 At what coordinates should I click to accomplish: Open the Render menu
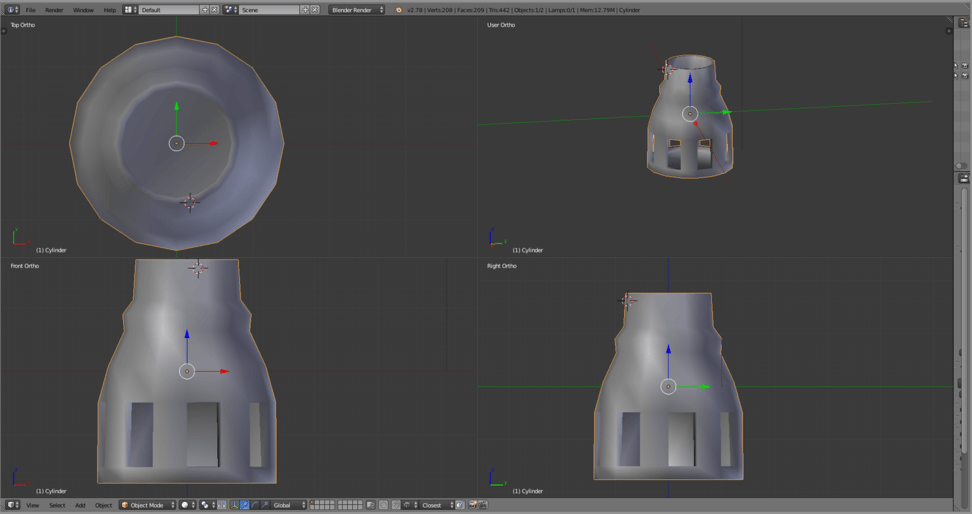click(54, 10)
